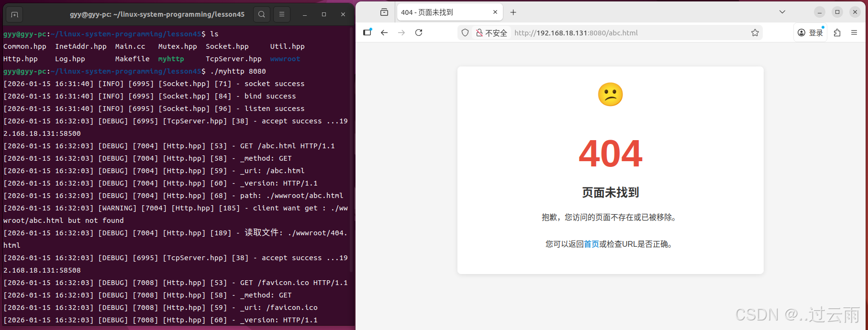
Task: Maximize the Firefox window
Action: click(x=837, y=12)
